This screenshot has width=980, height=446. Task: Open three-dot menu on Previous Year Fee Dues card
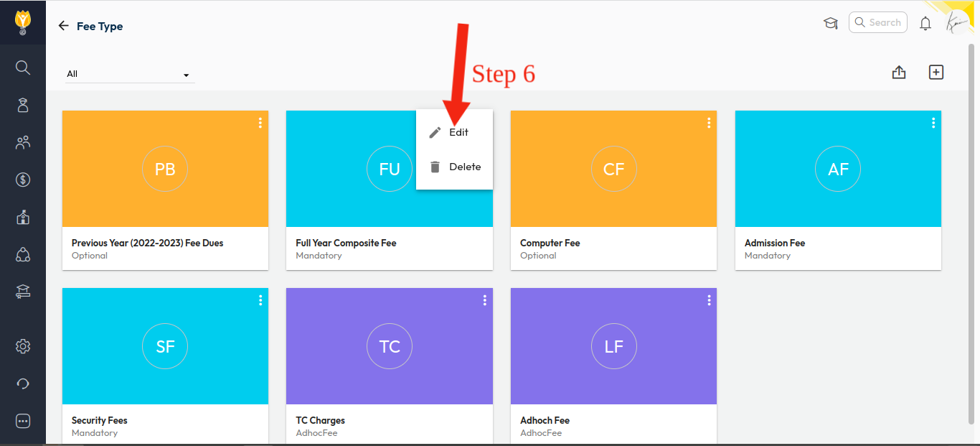coord(260,123)
